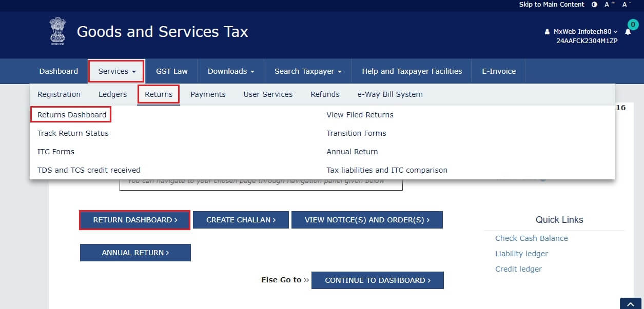The width and height of the screenshot is (644, 309).
Task: Open the MxWeb Infotech80 user menu
Action: pos(581,31)
